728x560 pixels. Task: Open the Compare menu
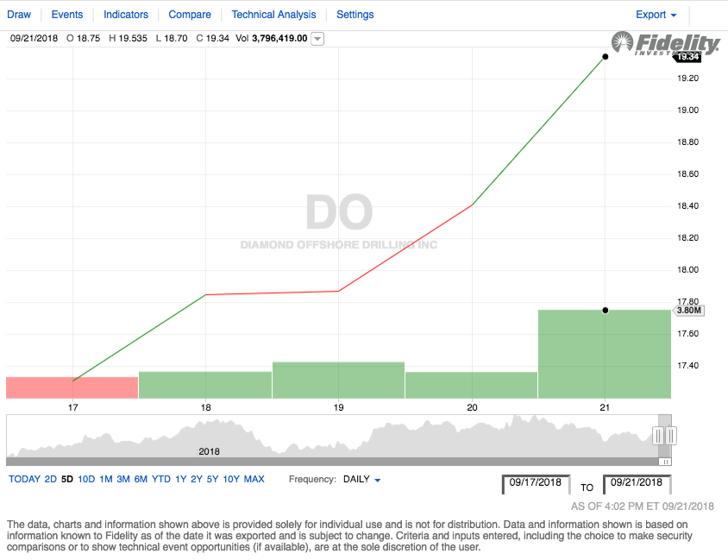190,15
